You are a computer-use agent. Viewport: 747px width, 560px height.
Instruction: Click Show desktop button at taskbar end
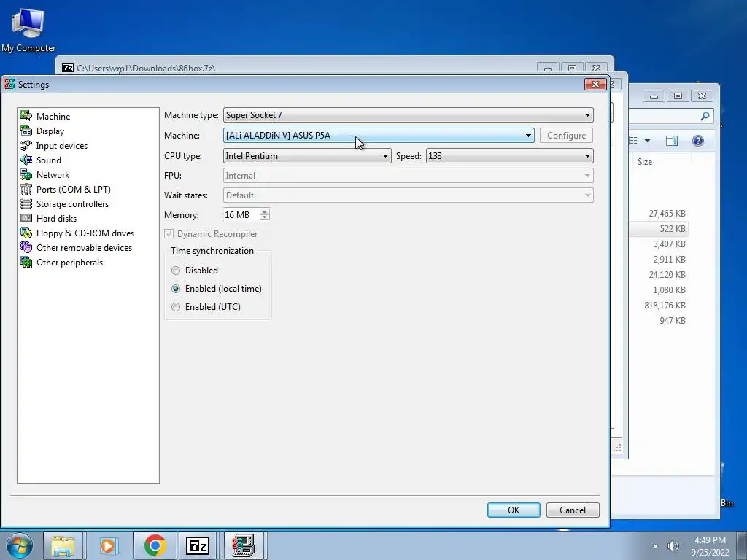(x=742, y=545)
